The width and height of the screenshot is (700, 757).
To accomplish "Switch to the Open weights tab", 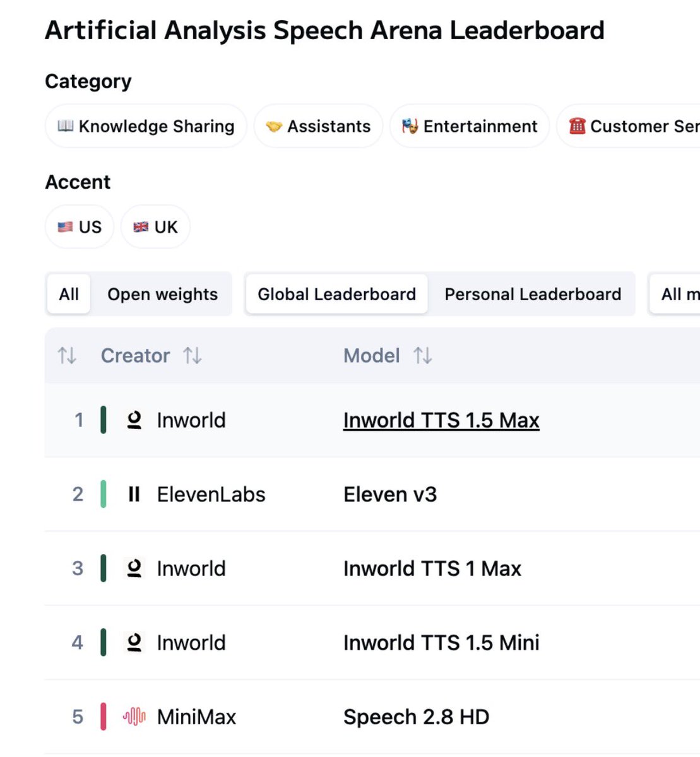I will [x=162, y=294].
